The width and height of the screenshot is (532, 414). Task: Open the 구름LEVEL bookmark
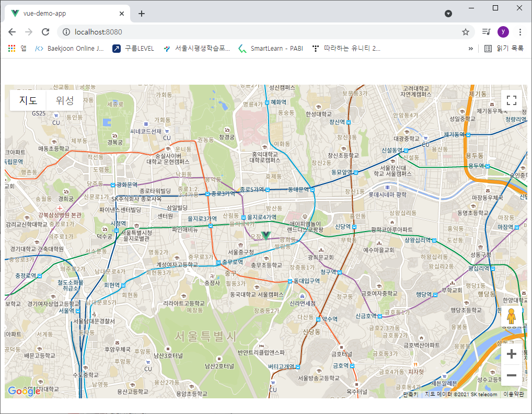click(133, 49)
